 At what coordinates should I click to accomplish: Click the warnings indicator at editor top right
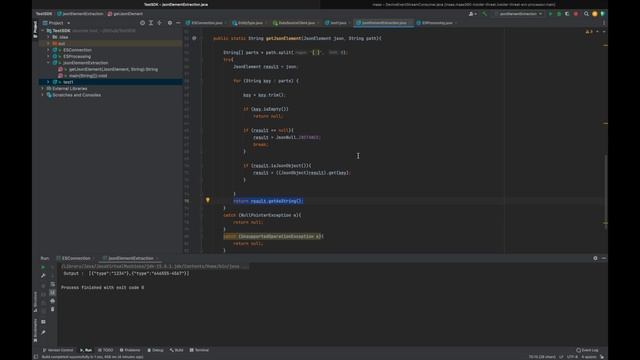pos(589,31)
